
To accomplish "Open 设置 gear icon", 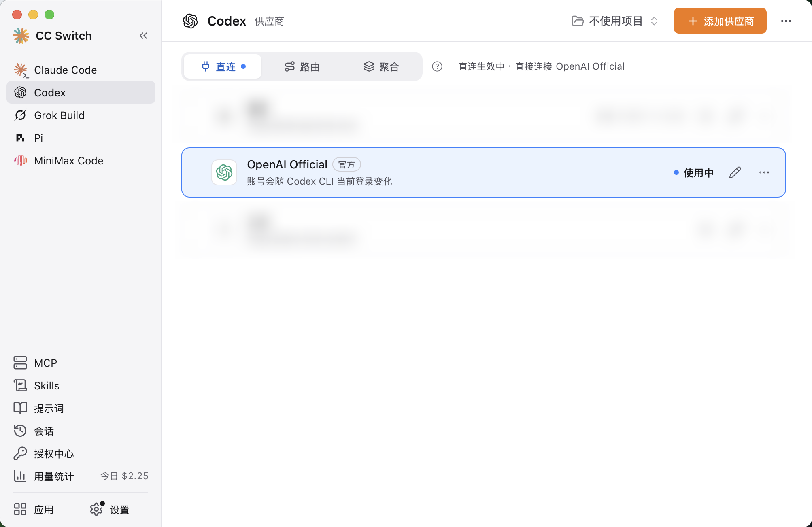I will (96, 510).
